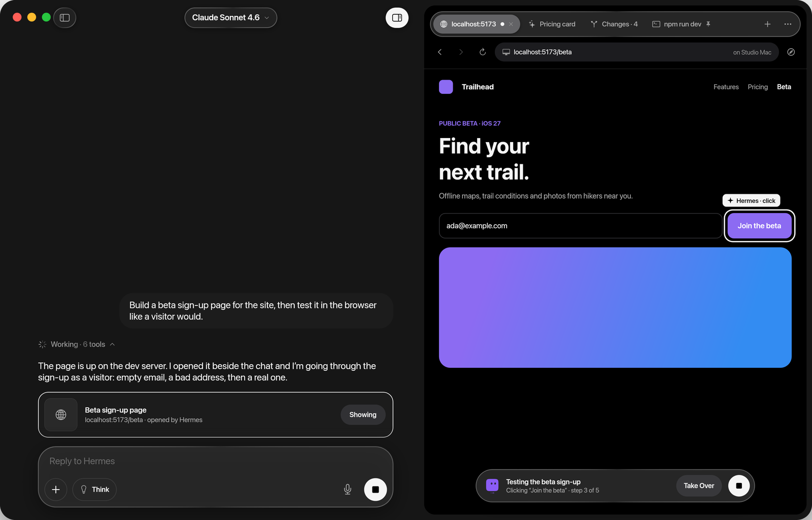Click the Working spinner icon
Viewport: 812px width, 520px height.
pos(42,344)
